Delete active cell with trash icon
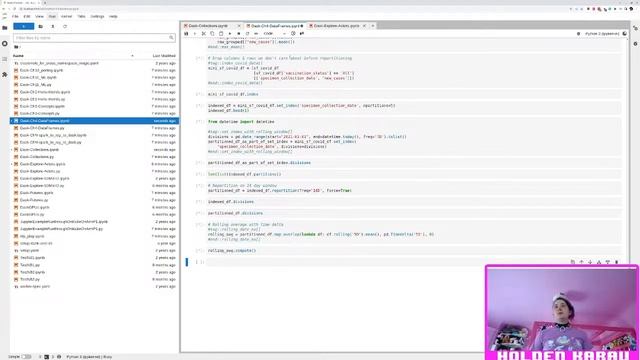Screen dimensions: 640x360 pyautogui.click(x=617, y=262)
